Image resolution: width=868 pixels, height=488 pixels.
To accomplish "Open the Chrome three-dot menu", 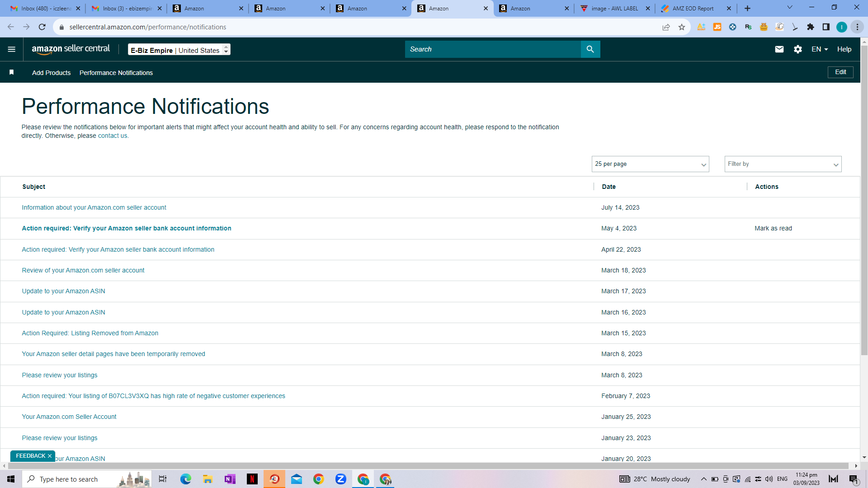I will (857, 27).
